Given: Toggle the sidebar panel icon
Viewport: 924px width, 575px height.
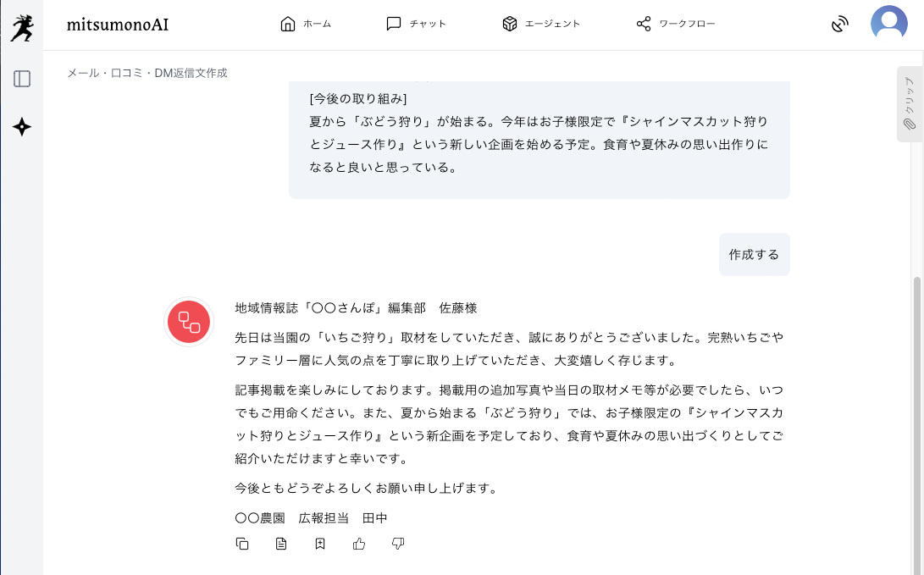Looking at the screenshot, I should (x=22, y=79).
